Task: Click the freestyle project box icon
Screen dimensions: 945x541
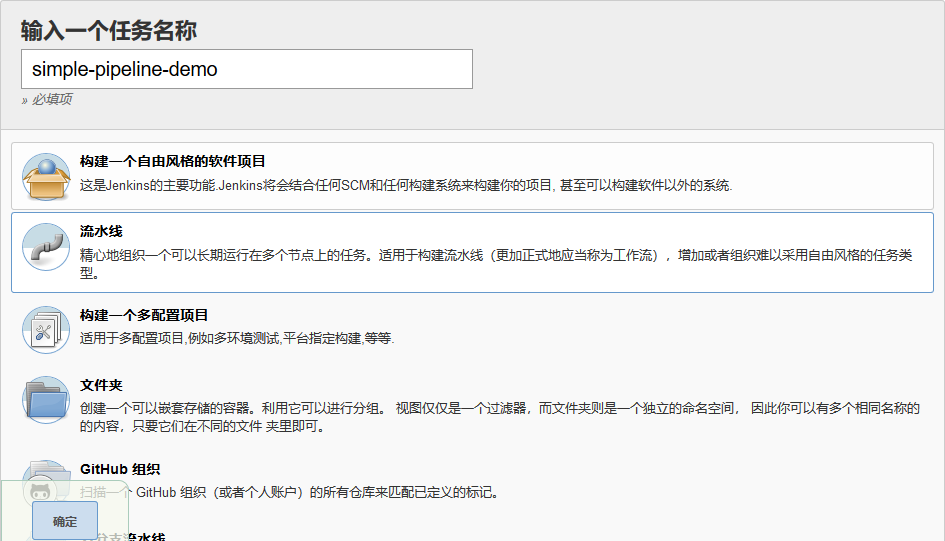Action: point(46,177)
